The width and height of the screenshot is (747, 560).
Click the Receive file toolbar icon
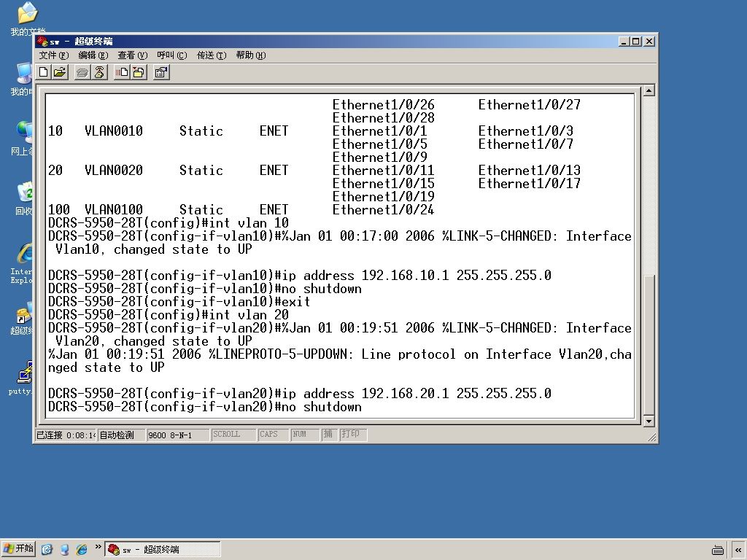coord(139,72)
